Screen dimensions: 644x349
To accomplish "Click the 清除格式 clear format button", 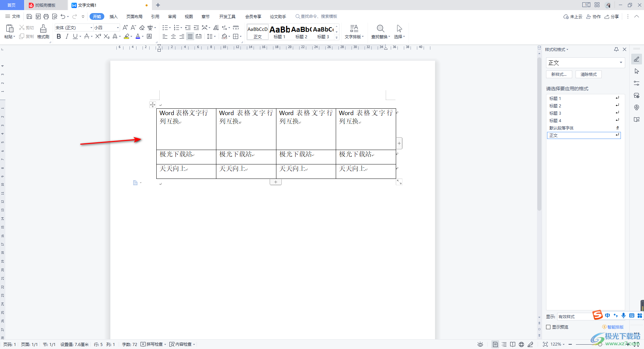I will tap(589, 74).
